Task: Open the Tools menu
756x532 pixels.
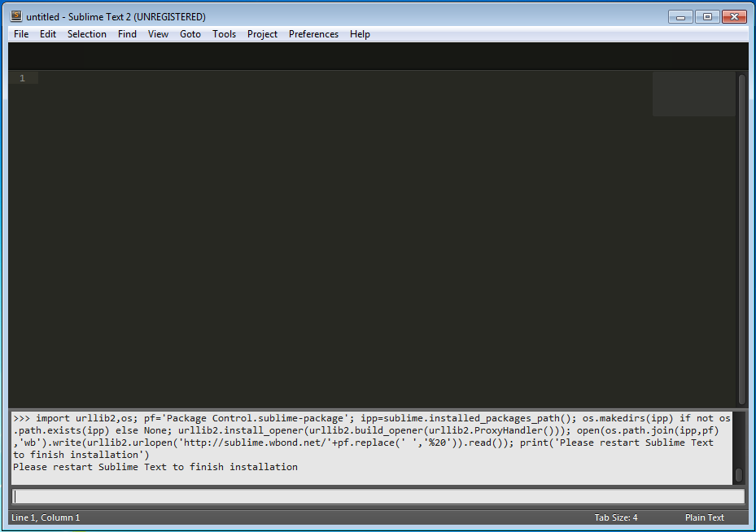Action: coord(225,34)
